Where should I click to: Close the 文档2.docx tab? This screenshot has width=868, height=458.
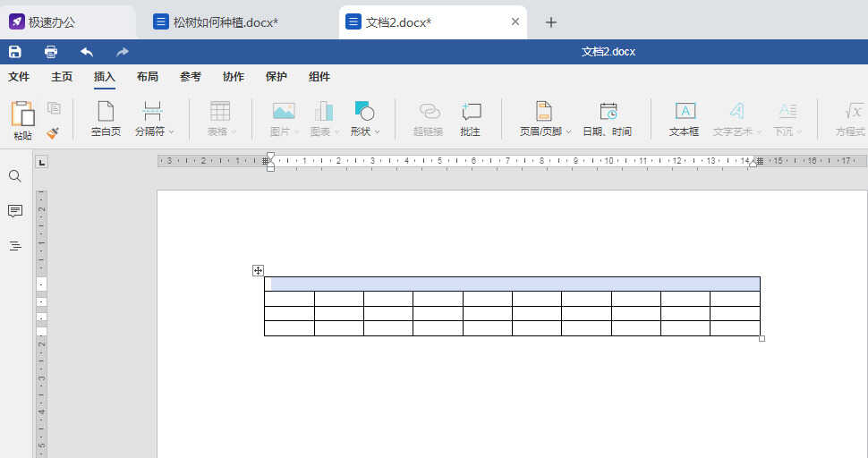[x=515, y=21]
